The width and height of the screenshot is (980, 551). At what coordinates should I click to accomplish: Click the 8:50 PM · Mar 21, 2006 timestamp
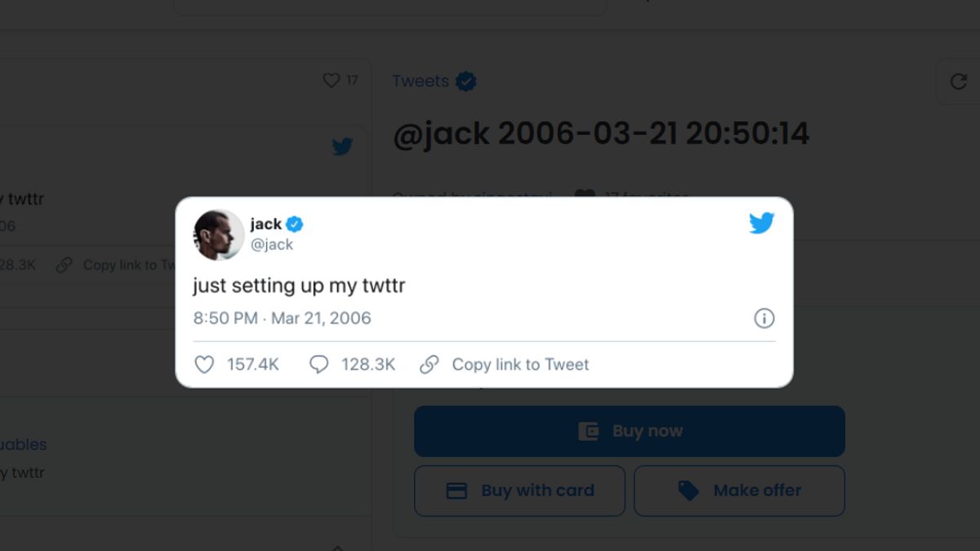coord(282,318)
